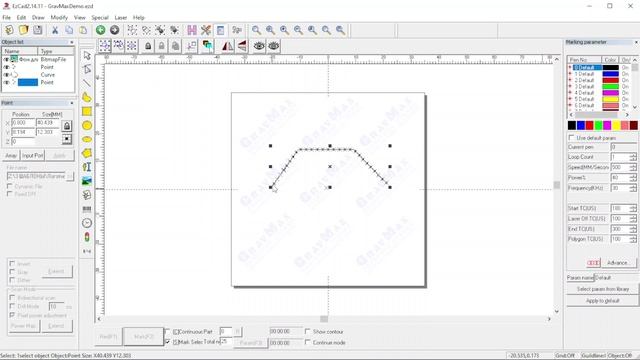Select the ellipse drawing tool

pyautogui.click(x=87, y=139)
